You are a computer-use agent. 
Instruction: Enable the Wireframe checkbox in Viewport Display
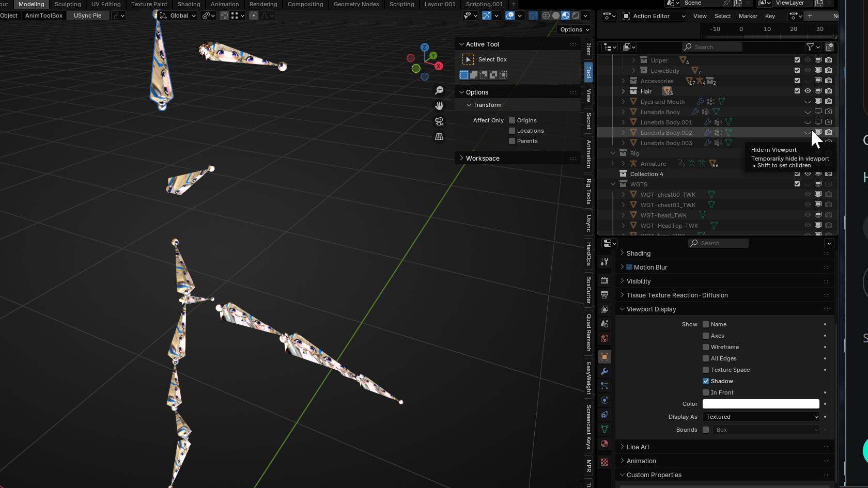coord(706,347)
